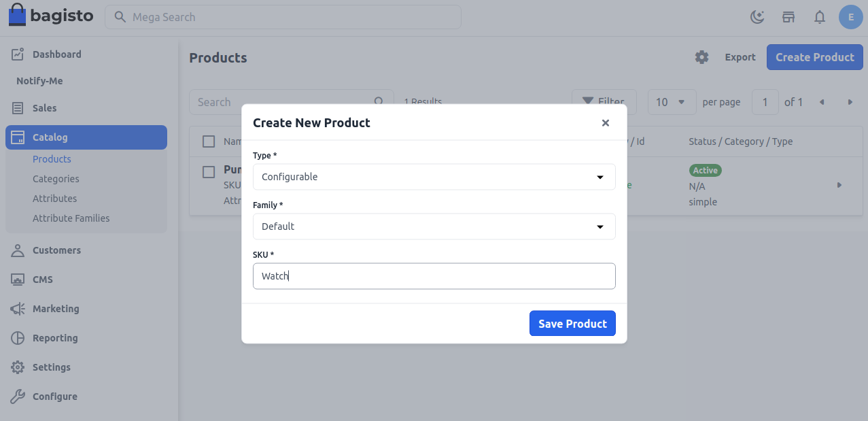Image resolution: width=868 pixels, height=421 pixels.
Task: Open notifications bell icon
Action: pos(820,17)
